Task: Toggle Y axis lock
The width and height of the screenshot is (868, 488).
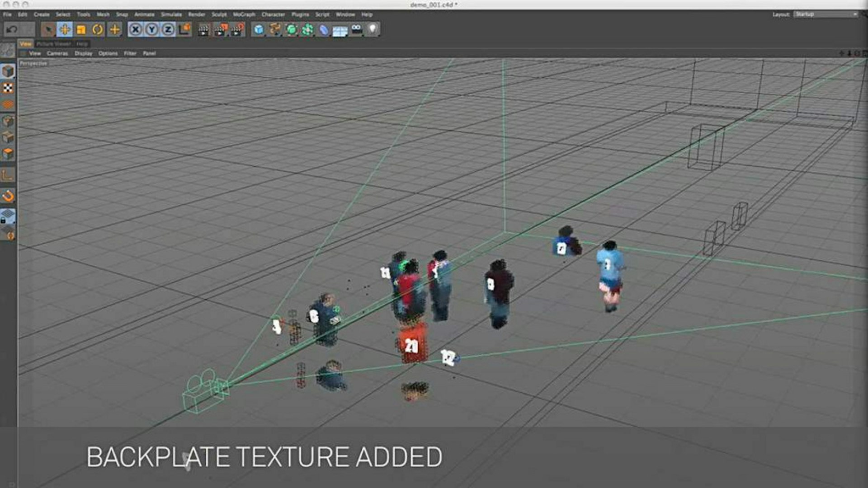Action: (152, 30)
